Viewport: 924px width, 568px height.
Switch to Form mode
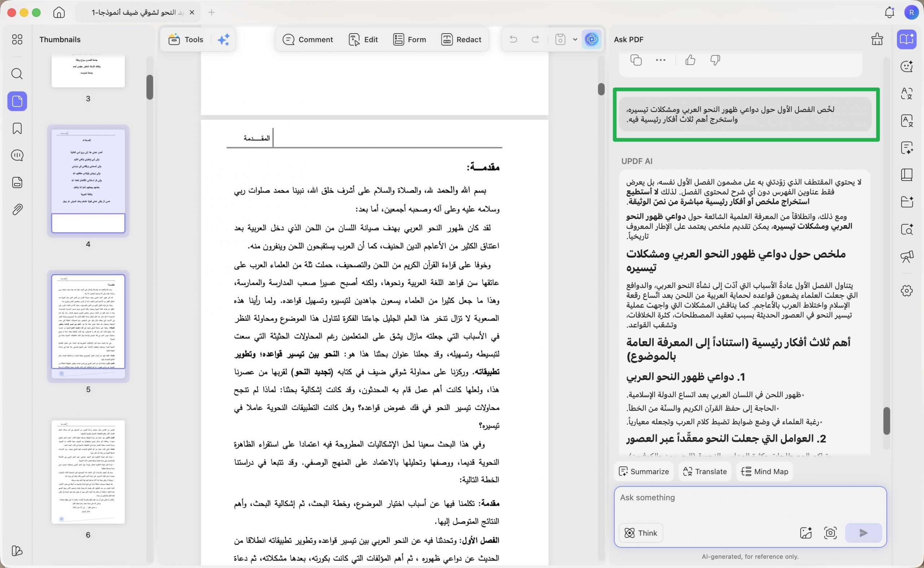pos(409,39)
